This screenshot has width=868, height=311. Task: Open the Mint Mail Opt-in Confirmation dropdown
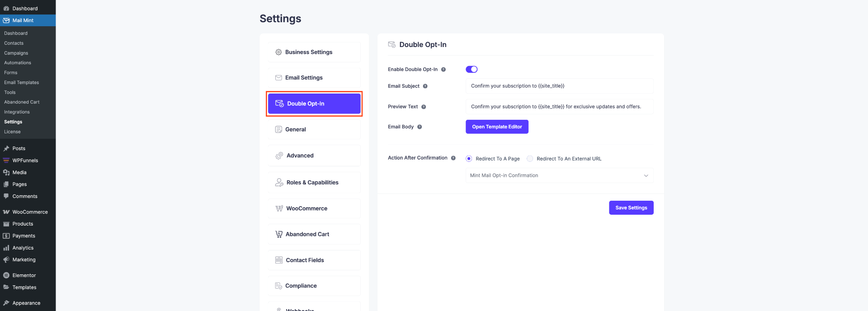tap(559, 175)
